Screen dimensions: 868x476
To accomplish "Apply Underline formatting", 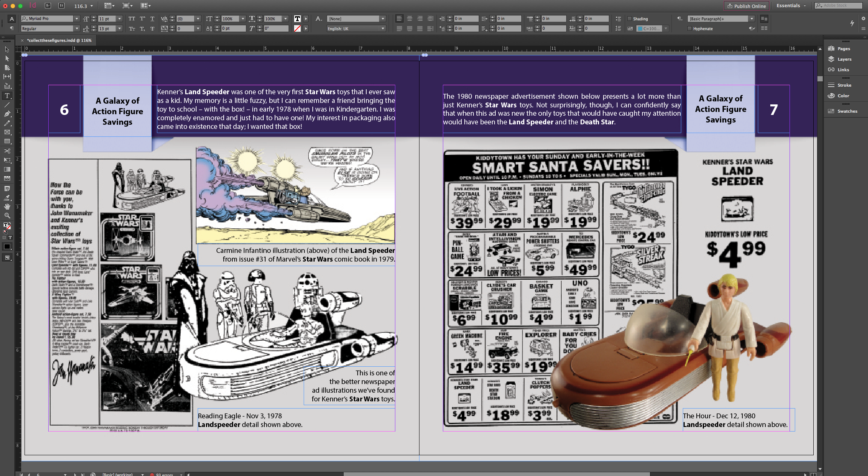I will [x=152, y=18].
